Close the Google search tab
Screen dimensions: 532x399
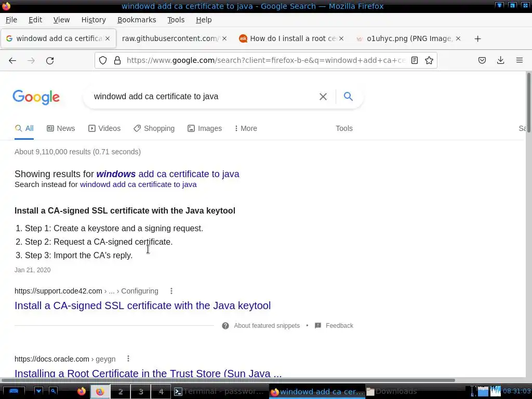(108, 38)
